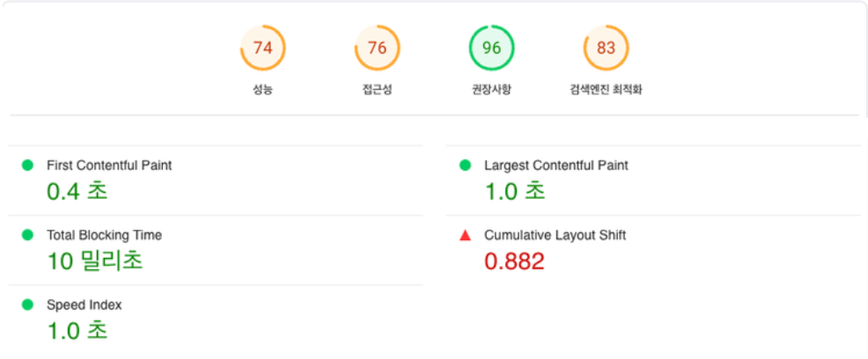The image size is (868, 359).
Task: Open the 접근성 score gauge showing 76
Action: (x=378, y=48)
